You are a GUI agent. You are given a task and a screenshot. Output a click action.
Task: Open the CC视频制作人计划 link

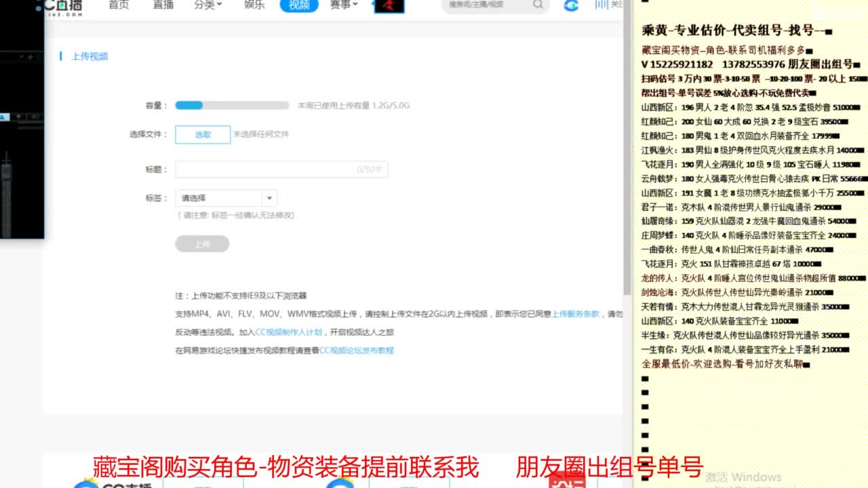coord(288,332)
